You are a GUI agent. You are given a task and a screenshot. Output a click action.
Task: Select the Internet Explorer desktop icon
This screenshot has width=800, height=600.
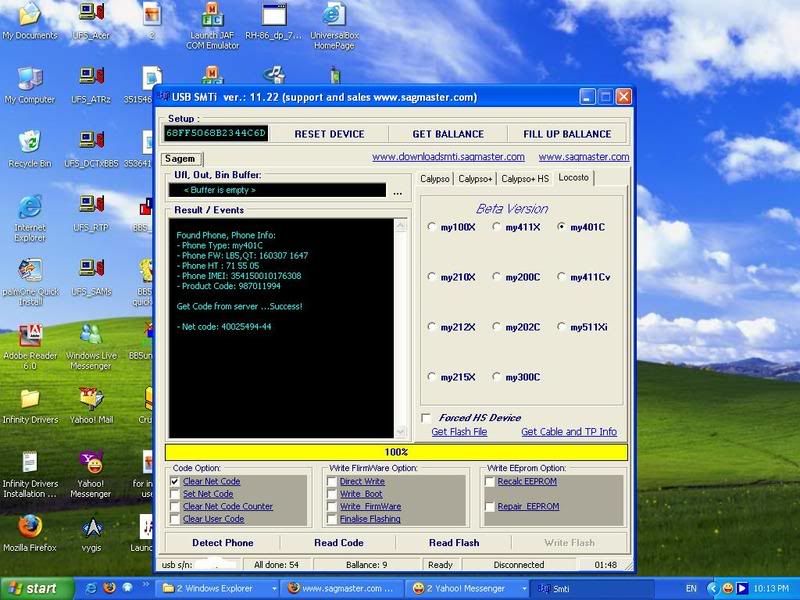30,218
